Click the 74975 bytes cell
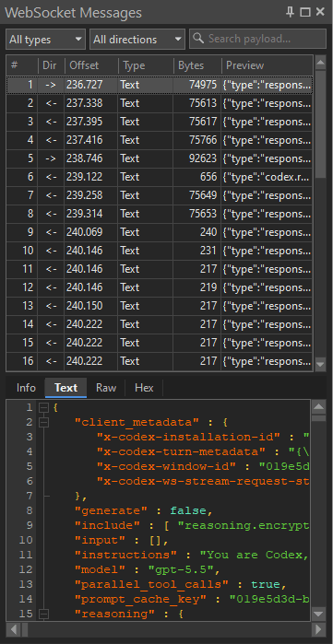This screenshot has height=644, width=333. [x=196, y=85]
